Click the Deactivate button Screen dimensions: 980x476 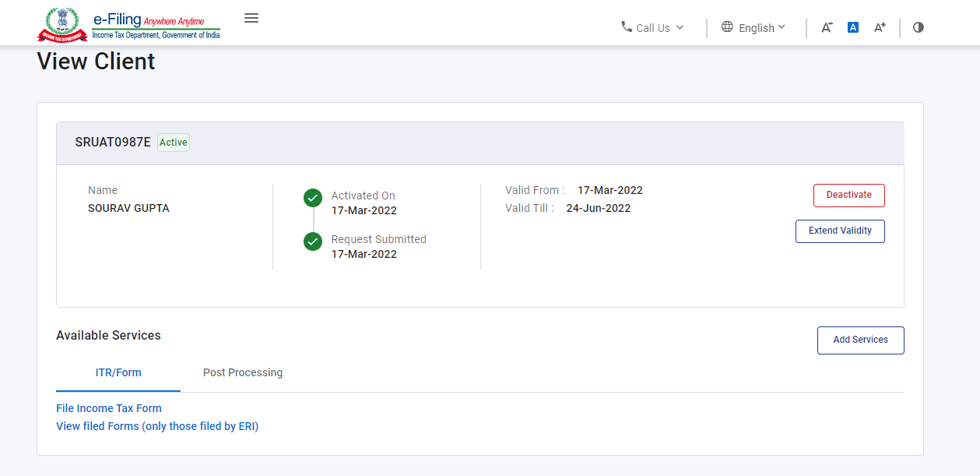coord(848,195)
